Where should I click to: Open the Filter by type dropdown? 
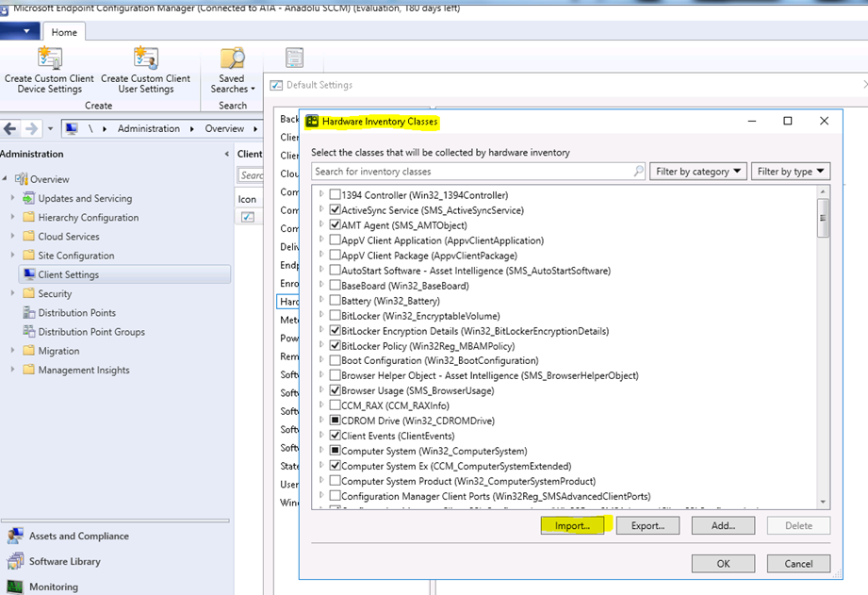(x=791, y=172)
